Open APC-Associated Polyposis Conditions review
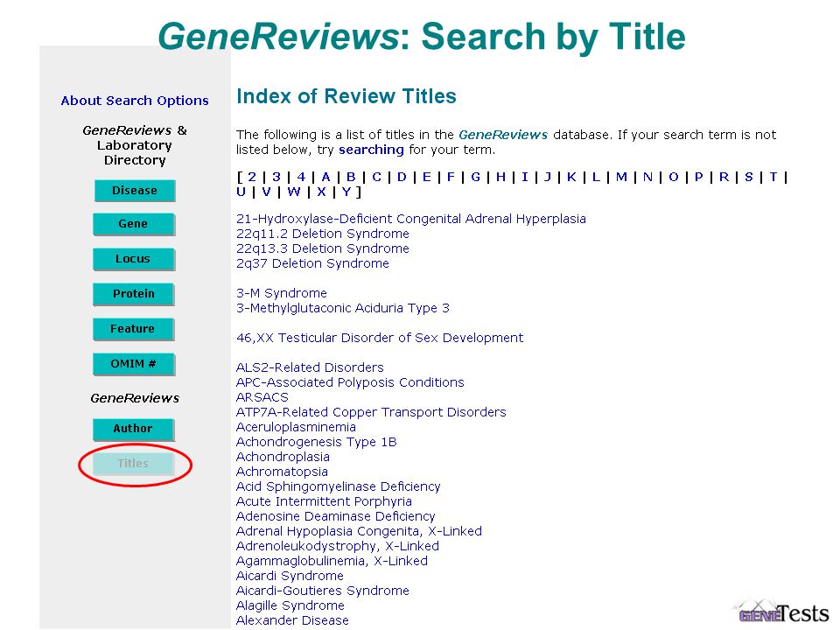The height and width of the screenshot is (630, 840). coord(350,382)
